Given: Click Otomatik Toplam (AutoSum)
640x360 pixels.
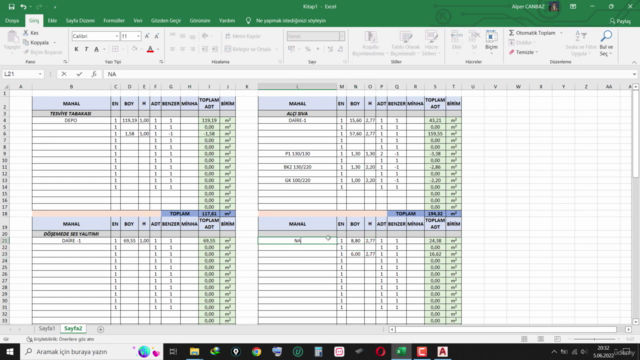Looking at the screenshot, I should coord(532,33).
